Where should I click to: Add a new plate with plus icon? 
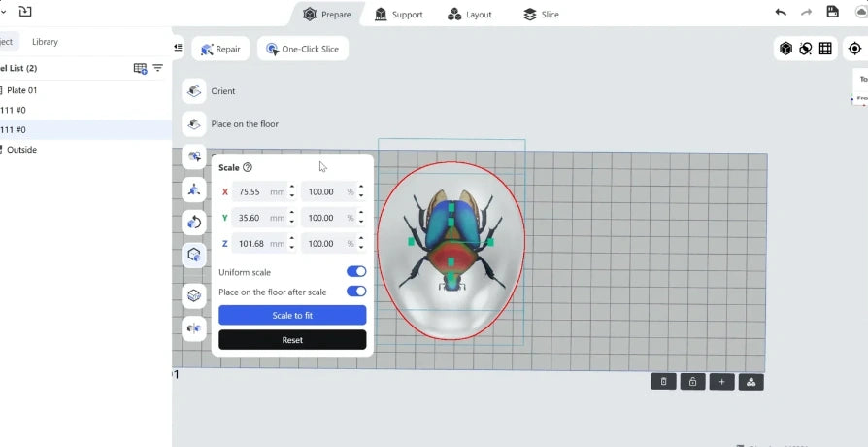[x=721, y=382]
